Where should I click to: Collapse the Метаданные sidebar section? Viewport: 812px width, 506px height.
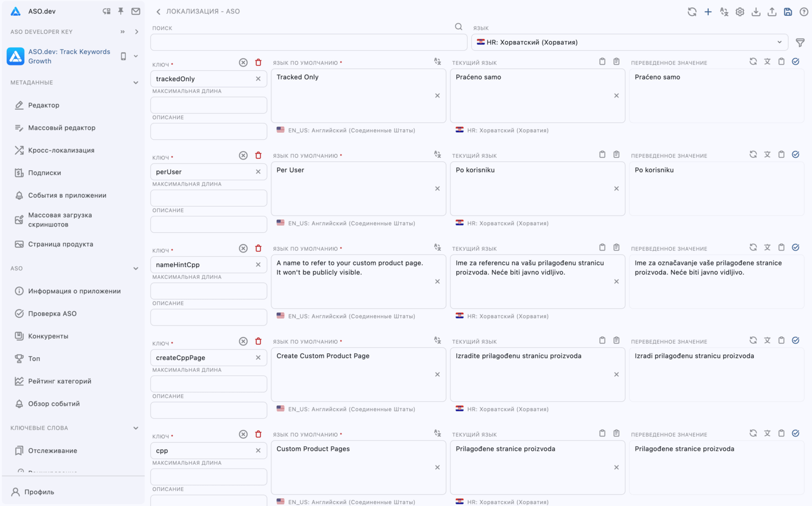click(x=135, y=83)
